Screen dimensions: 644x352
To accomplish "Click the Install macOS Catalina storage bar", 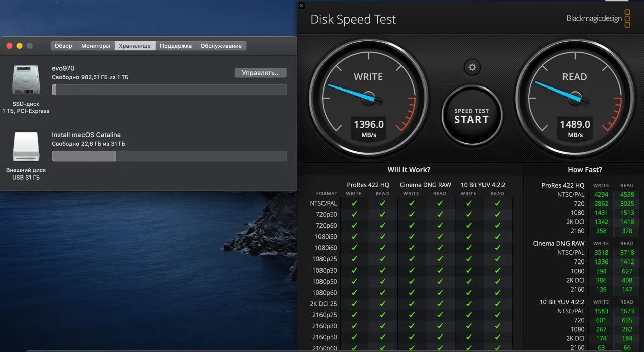I will pos(170,156).
